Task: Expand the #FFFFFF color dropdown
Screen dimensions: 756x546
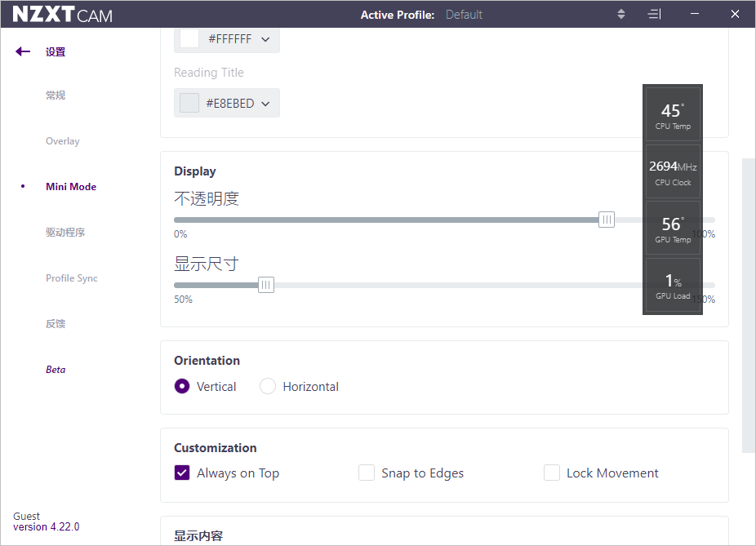Action: coord(227,39)
